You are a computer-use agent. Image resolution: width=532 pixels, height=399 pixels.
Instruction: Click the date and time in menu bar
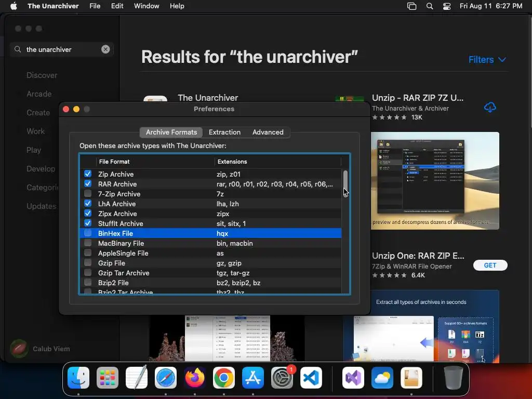tap(490, 6)
